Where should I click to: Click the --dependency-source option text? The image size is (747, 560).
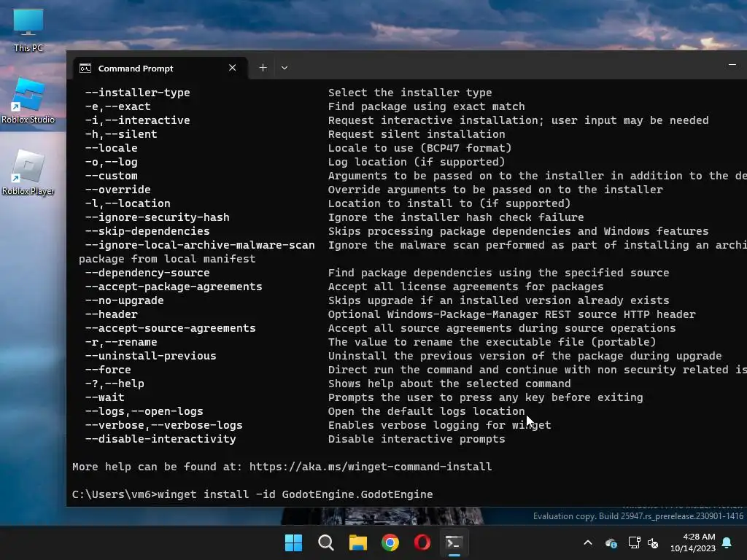[x=147, y=273]
